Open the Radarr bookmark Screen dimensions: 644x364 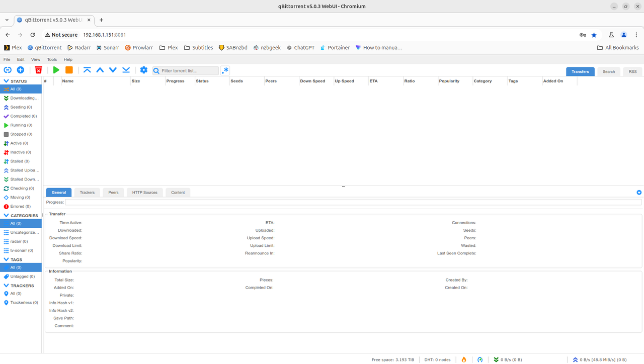[78, 48]
